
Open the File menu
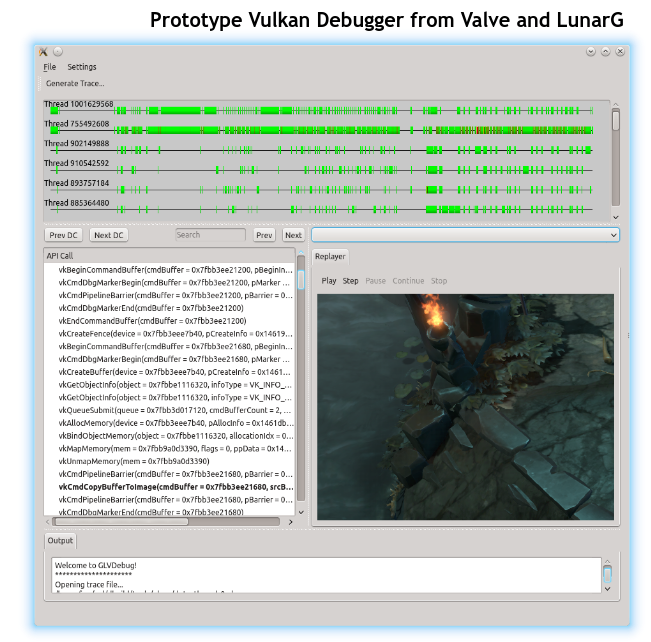pos(49,67)
